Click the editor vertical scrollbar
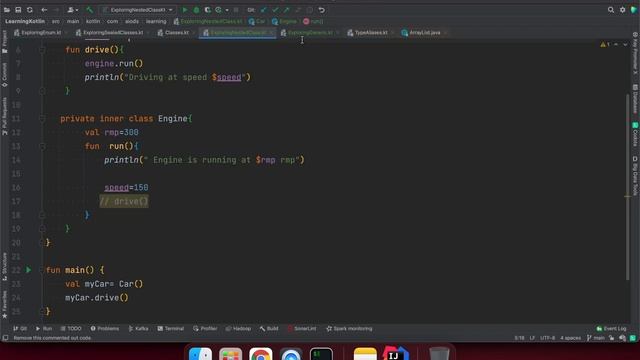The height and width of the screenshot is (360, 640). click(627, 188)
